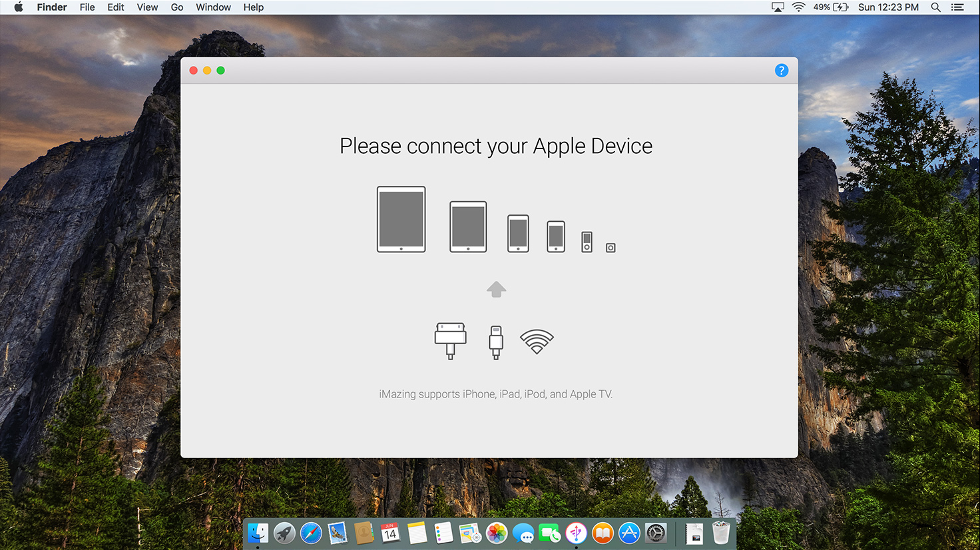Click Wi-Fi status icon in menu bar
The height and width of the screenshot is (550, 980).
click(799, 7)
